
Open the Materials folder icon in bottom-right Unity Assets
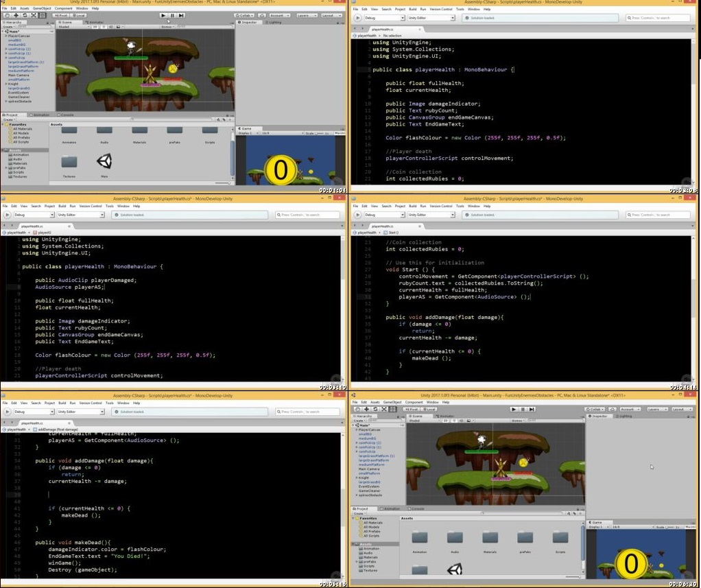click(490, 537)
